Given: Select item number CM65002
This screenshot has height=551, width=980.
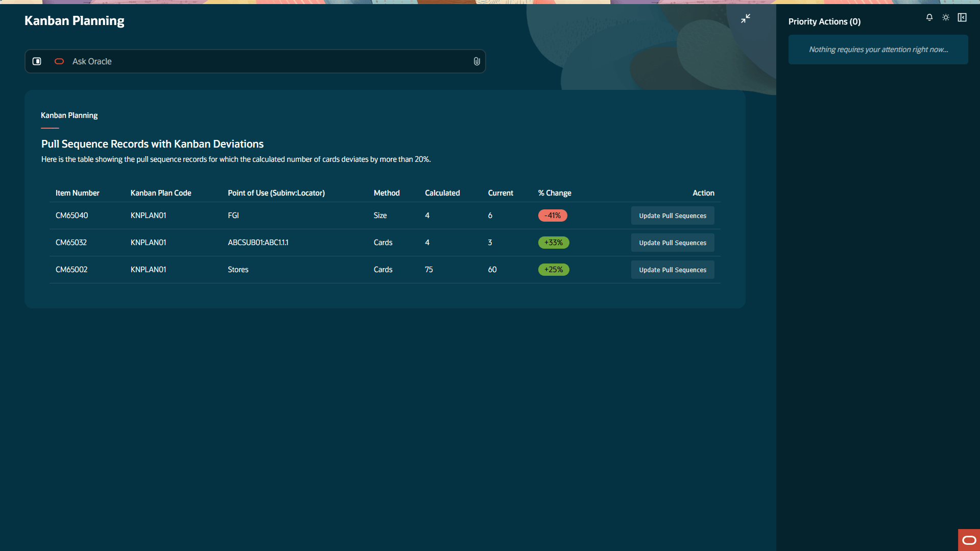Looking at the screenshot, I should (x=71, y=270).
